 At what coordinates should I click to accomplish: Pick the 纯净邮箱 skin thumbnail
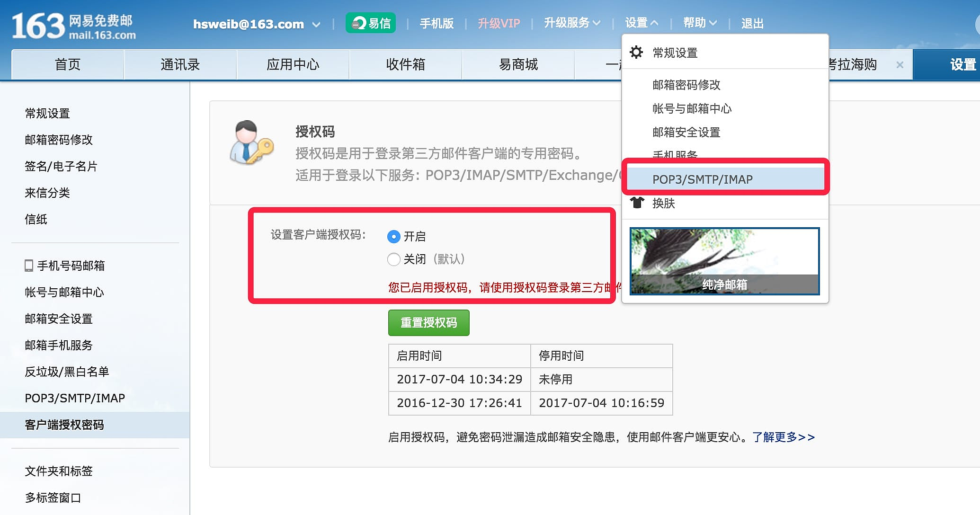coord(724,261)
